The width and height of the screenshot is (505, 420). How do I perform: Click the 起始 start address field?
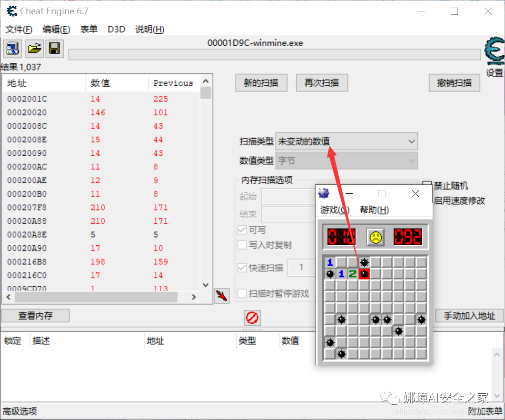[288, 196]
